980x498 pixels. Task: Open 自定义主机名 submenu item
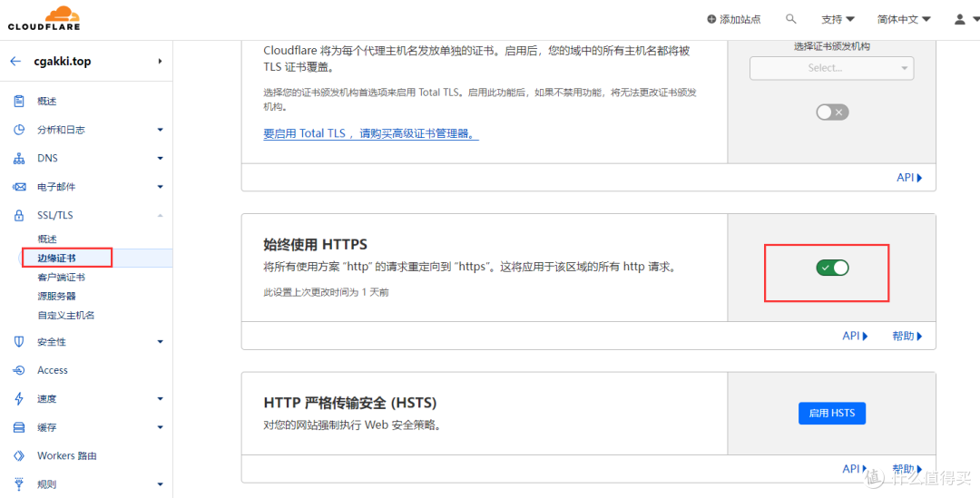click(x=65, y=316)
